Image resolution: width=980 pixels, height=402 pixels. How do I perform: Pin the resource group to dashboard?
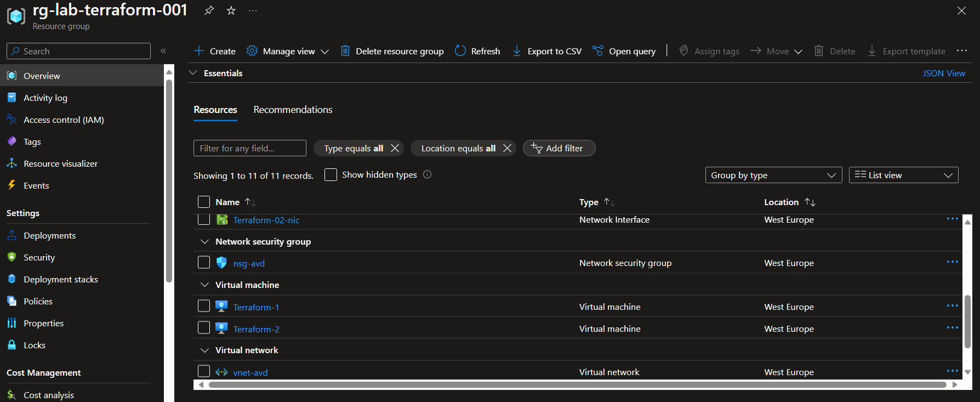tap(209, 10)
